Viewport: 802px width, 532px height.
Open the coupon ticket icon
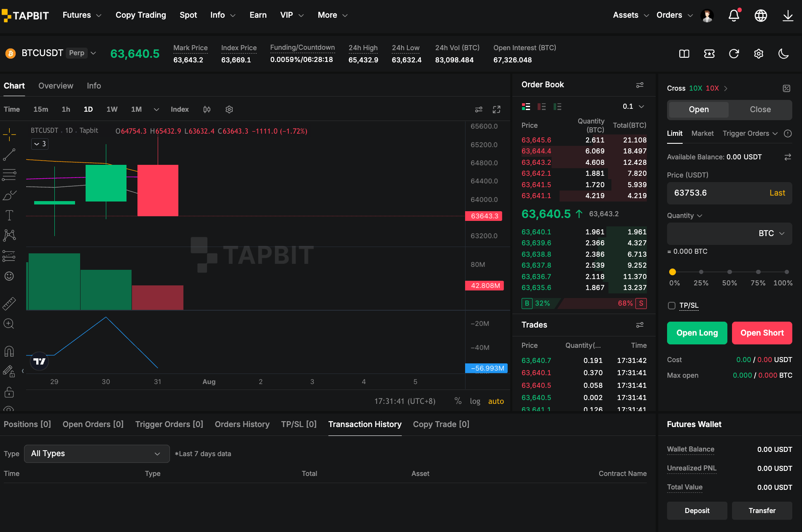coord(709,54)
